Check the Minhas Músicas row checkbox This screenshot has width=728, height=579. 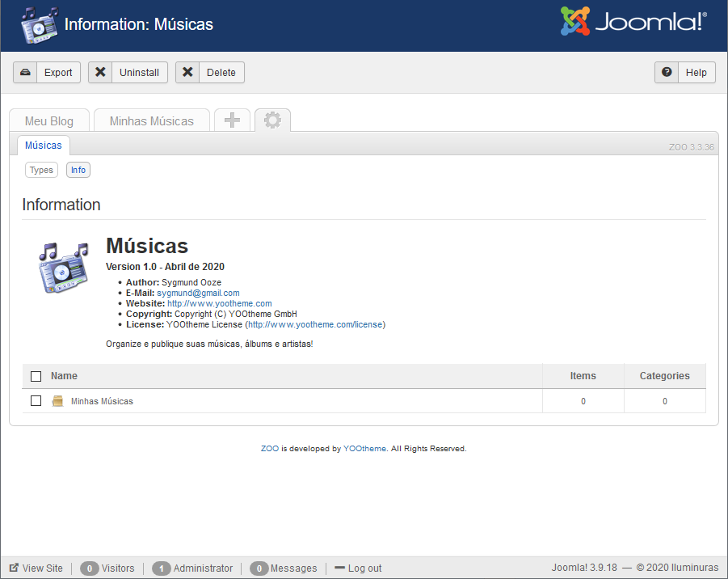point(36,401)
